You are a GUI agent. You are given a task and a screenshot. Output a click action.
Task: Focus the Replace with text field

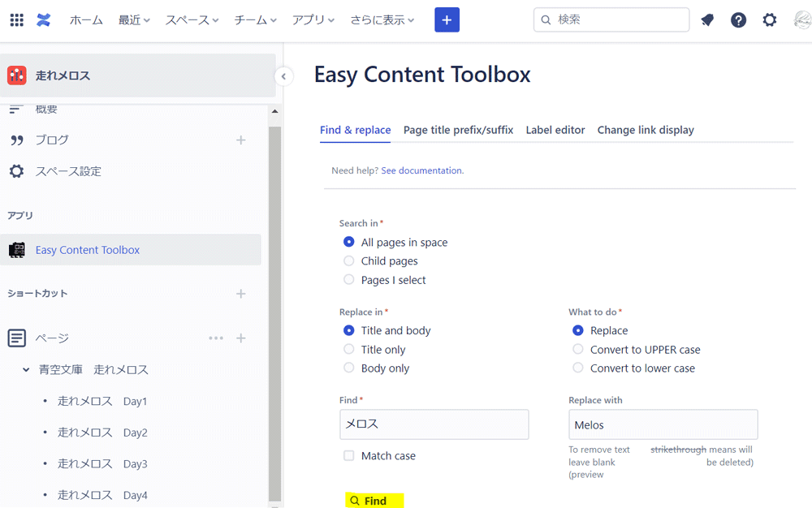coord(663,424)
